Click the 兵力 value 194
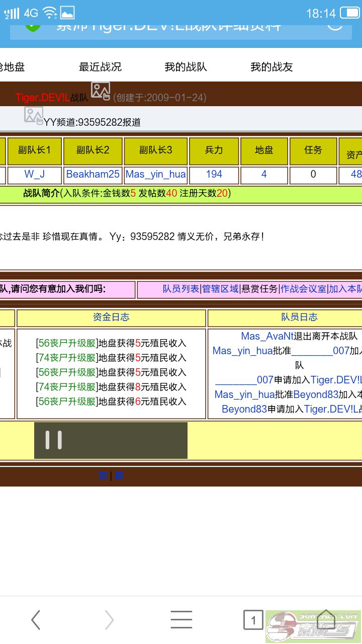This screenshot has height=644, width=362. point(214,174)
